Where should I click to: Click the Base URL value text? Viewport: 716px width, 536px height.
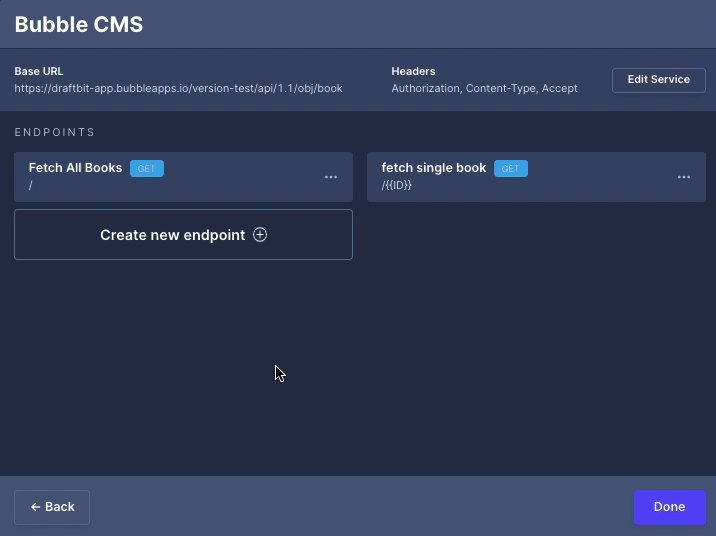178,88
